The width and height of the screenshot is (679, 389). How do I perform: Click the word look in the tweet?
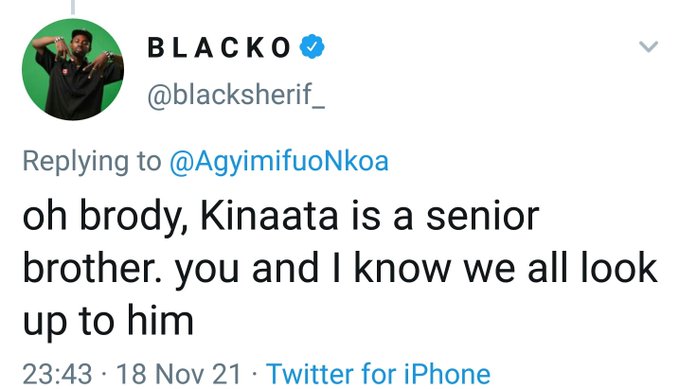pos(619,268)
